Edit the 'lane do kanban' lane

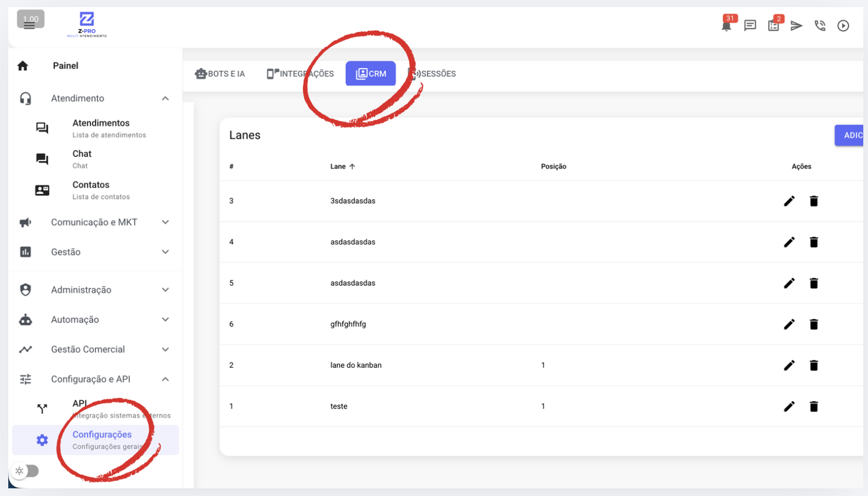tap(789, 366)
